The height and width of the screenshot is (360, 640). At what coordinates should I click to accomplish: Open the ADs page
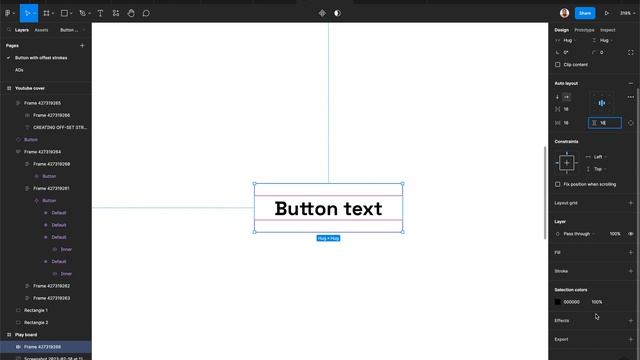[19, 70]
